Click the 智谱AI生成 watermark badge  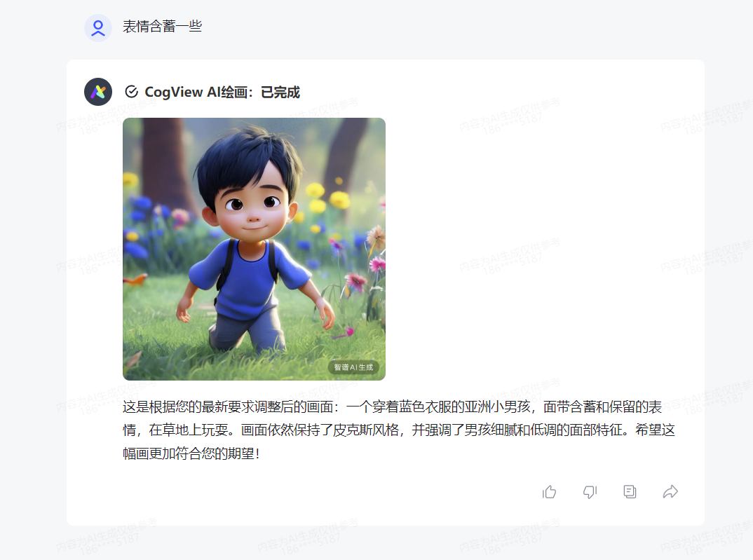point(353,367)
